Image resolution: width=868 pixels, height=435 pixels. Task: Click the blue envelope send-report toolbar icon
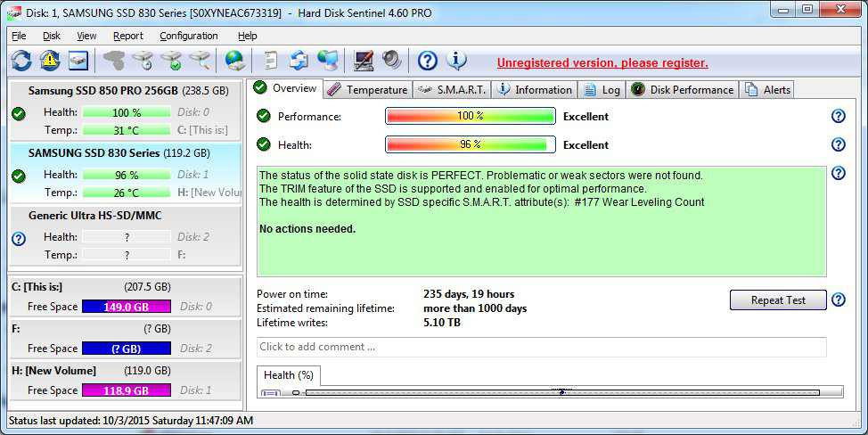(299, 61)
